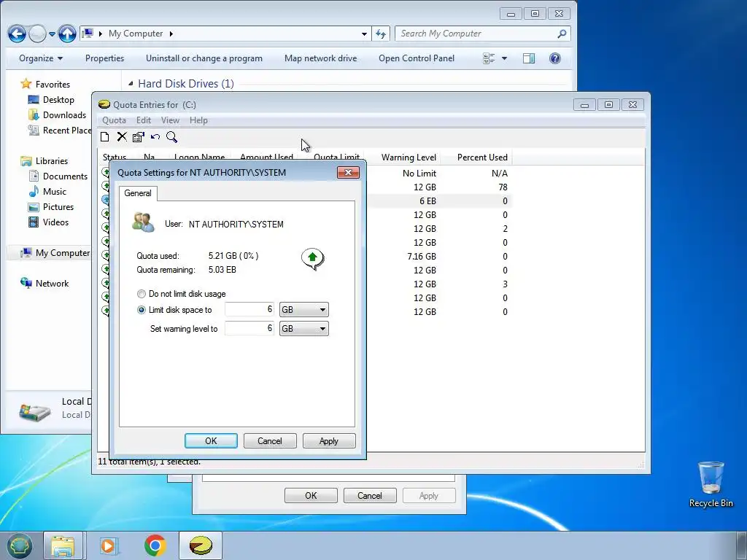Screen dimensions: 747x560
Task: Click the change view icon in Explorer toolbar
Action: (x=489, y=58)
